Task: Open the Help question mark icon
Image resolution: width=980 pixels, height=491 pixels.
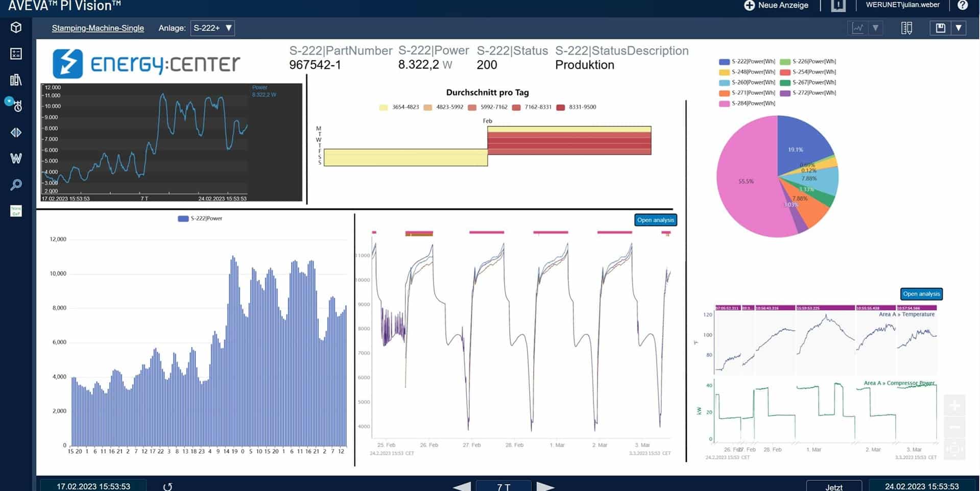Action: click(x=962, y=5)
